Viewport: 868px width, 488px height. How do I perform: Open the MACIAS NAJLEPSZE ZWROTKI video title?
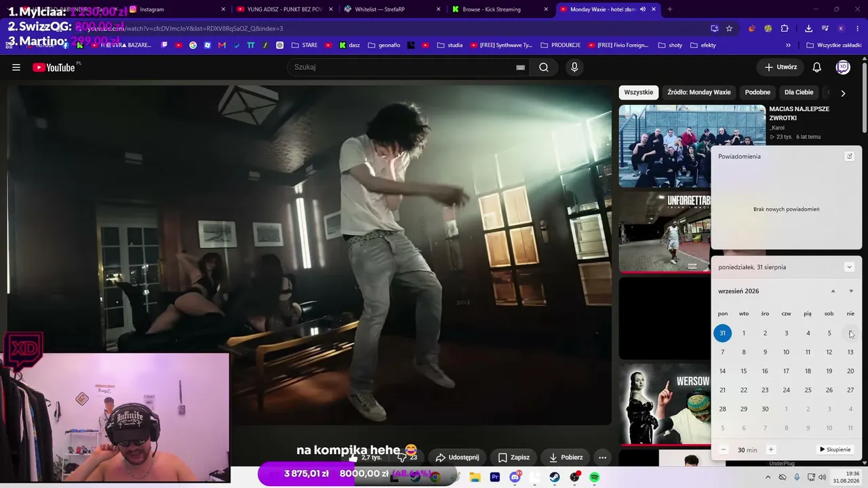800,113
